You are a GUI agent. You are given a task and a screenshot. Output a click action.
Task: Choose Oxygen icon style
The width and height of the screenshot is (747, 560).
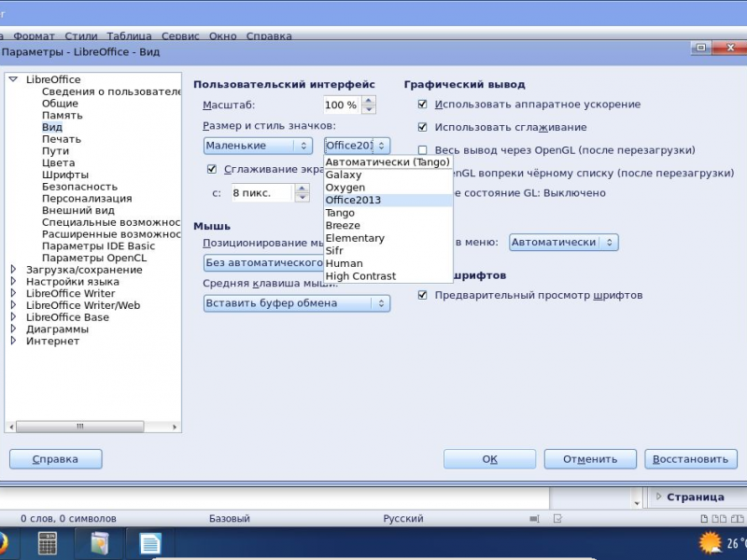pyautogui.click(x=388, y=188)
